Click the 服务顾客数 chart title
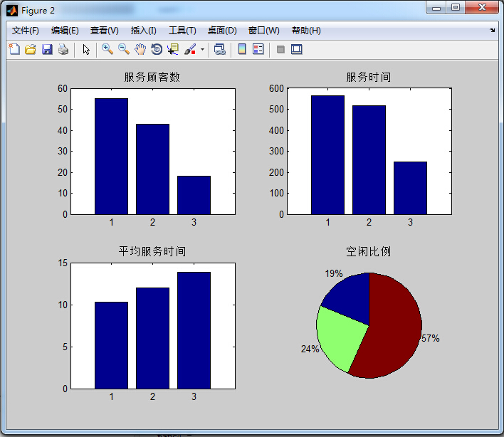 click(x=152, y=77)
